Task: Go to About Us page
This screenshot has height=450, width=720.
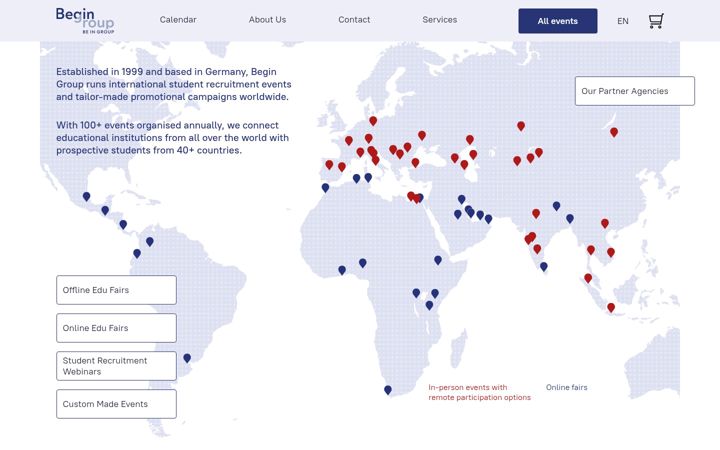Action: [x=267, y=20]
